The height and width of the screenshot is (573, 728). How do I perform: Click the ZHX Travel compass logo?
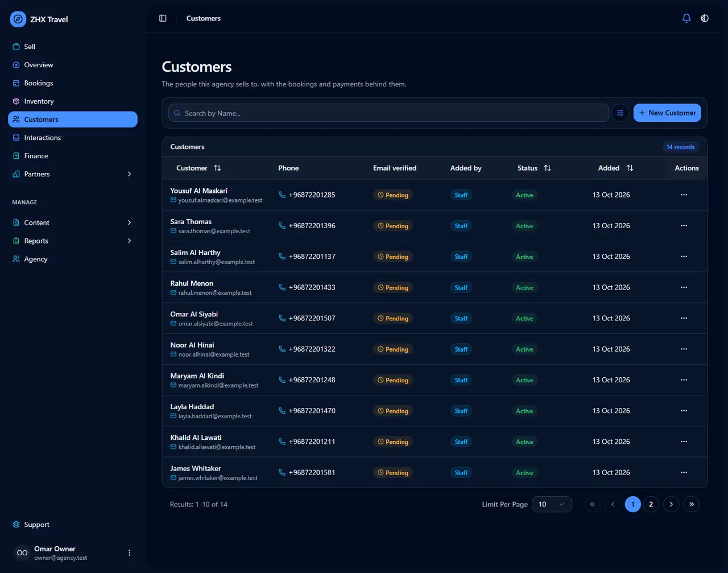(x=18, y=19)
